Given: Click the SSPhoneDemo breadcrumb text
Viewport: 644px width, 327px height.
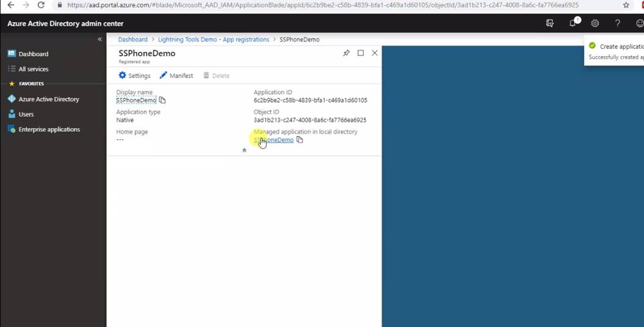Looking at the screenshot, I should pos(299,40).
